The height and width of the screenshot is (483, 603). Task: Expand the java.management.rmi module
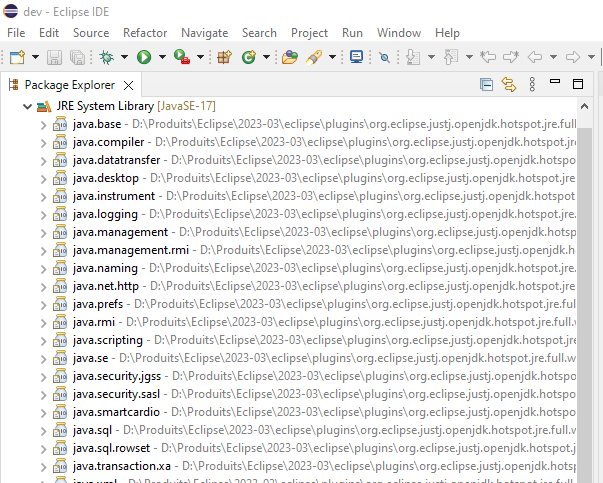[x=43, y=251]
